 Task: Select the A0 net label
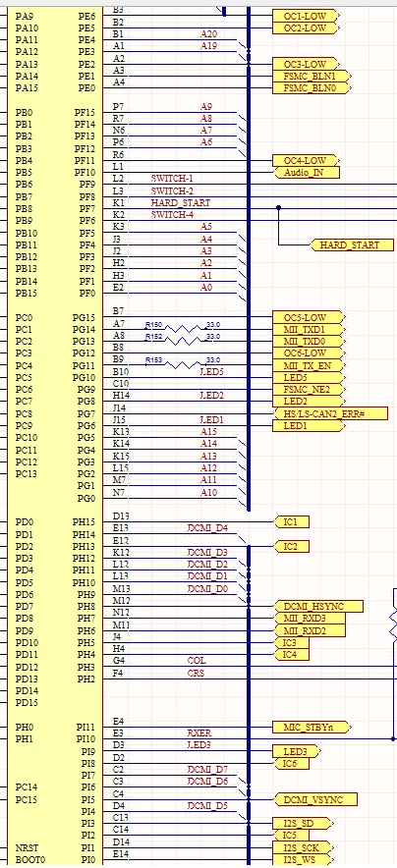pyautogui.click(x=206, y=288)
